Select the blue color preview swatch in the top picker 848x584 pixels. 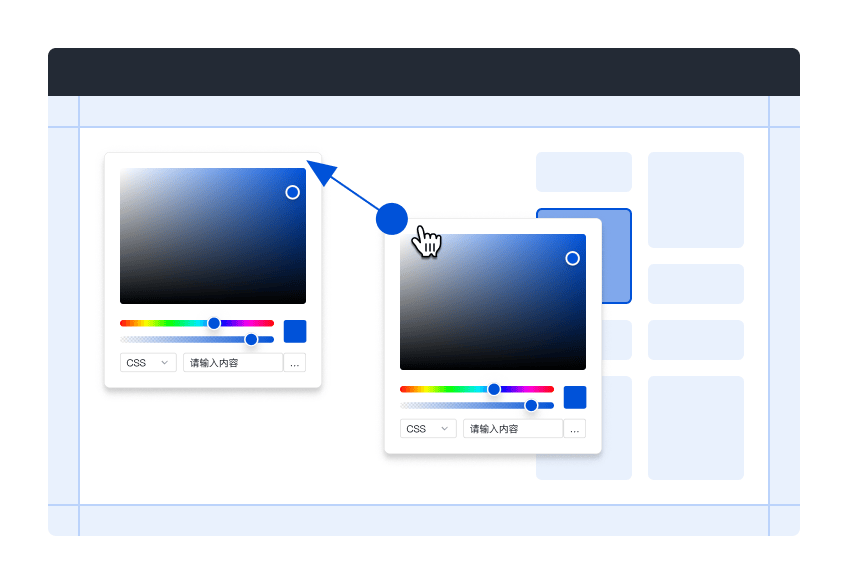point(295,331)
